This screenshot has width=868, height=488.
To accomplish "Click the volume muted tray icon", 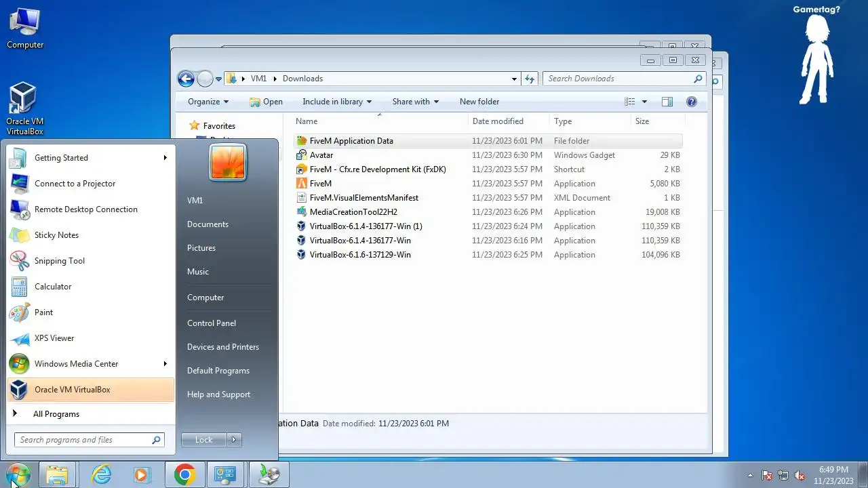I will (800, 475).
